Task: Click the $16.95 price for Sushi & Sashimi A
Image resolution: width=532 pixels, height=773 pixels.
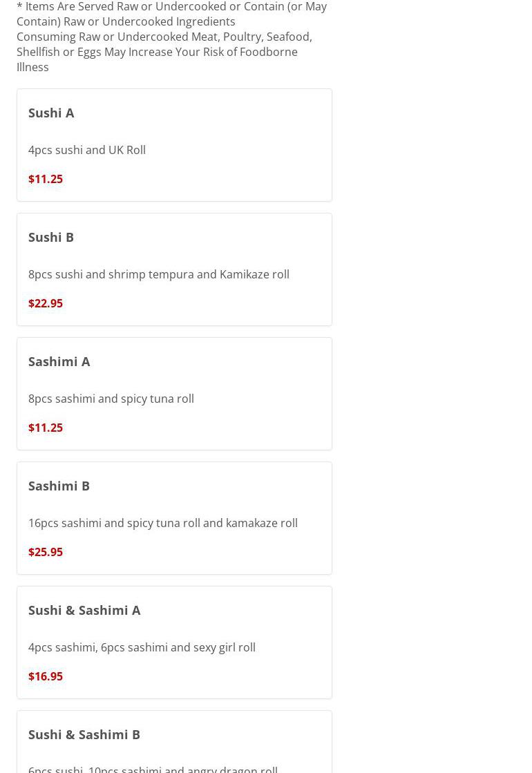Action: (46, 676)
